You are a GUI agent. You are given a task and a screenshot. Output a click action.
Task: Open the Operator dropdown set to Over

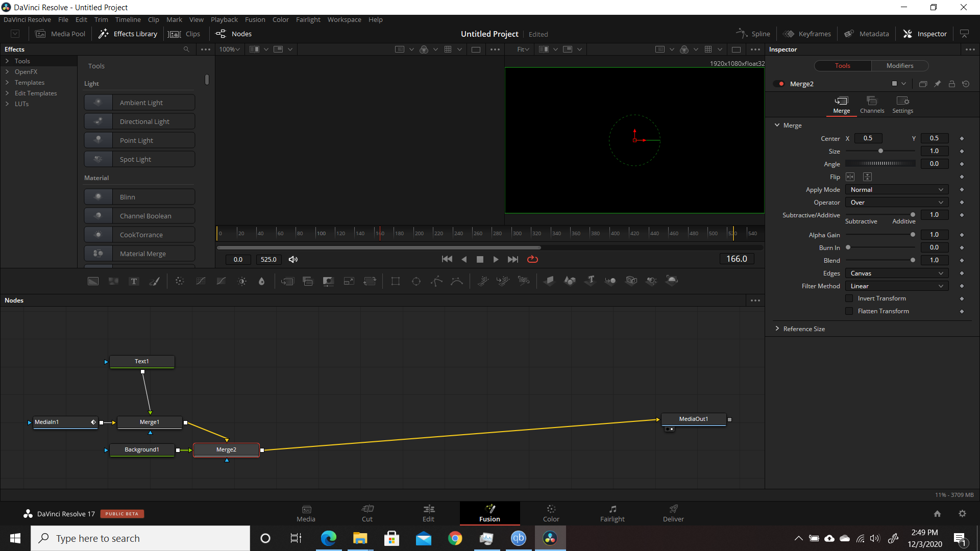tap(897, 203)
